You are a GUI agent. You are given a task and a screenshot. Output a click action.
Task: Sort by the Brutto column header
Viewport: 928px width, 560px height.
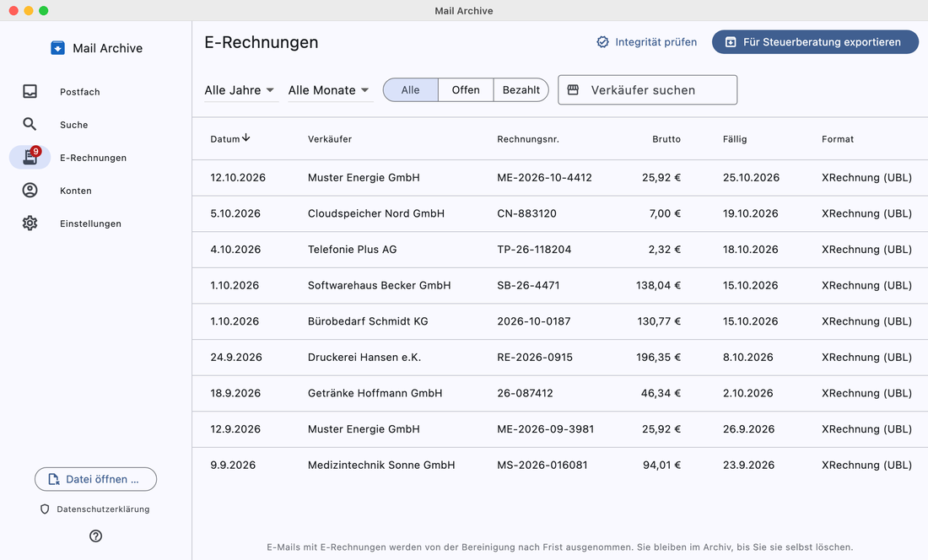(x=666, y=139)
